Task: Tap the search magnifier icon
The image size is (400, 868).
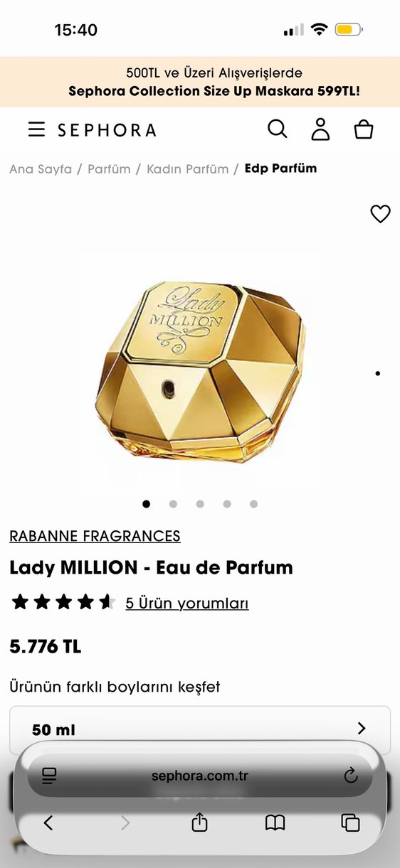Action: point(277,129)
